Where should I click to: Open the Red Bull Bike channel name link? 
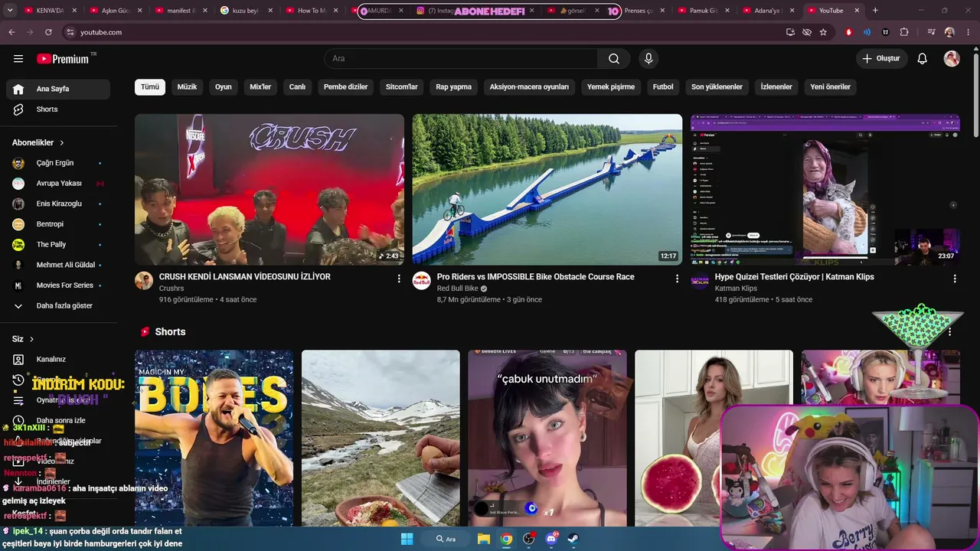pyautogui.click(x=458, y=289)
